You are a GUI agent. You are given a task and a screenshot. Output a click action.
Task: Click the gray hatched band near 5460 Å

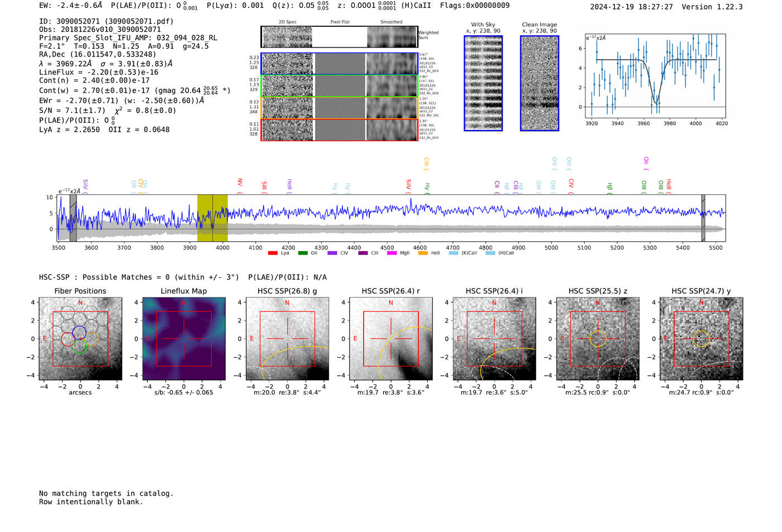703,218
